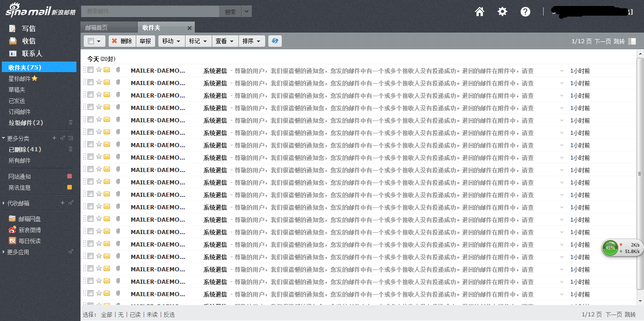644x321 pixels.
Task: Click the plus icon next to 更多分类
Action: click(x=54, y=138)
